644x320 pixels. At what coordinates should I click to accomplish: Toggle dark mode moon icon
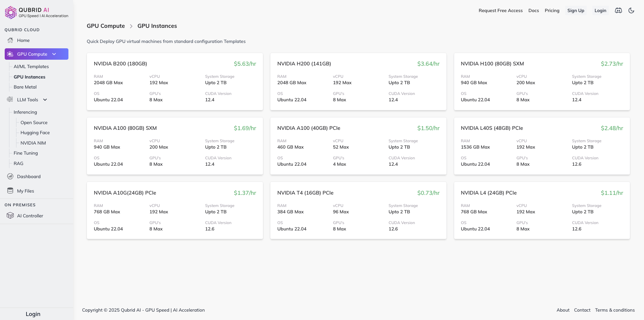631,10
